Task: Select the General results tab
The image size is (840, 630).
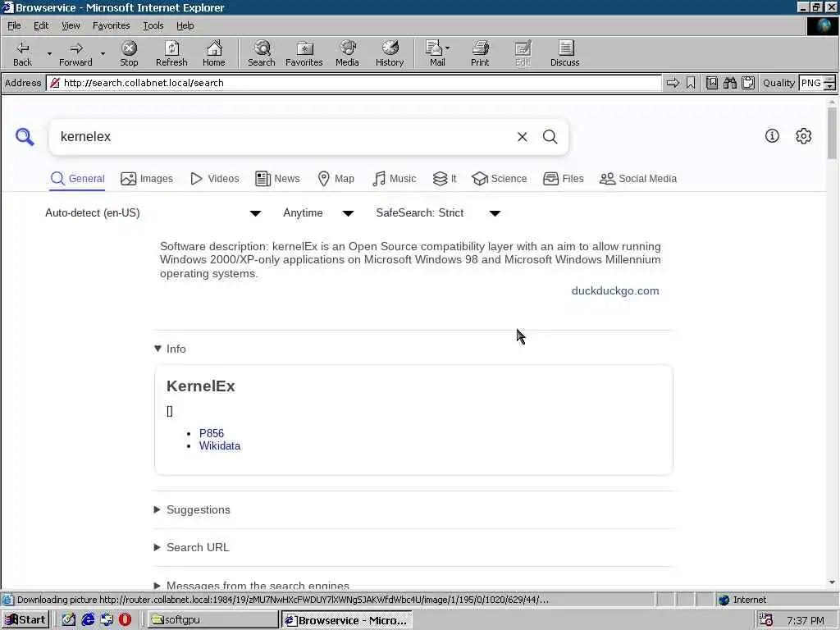Action: [x=78, y=178]
